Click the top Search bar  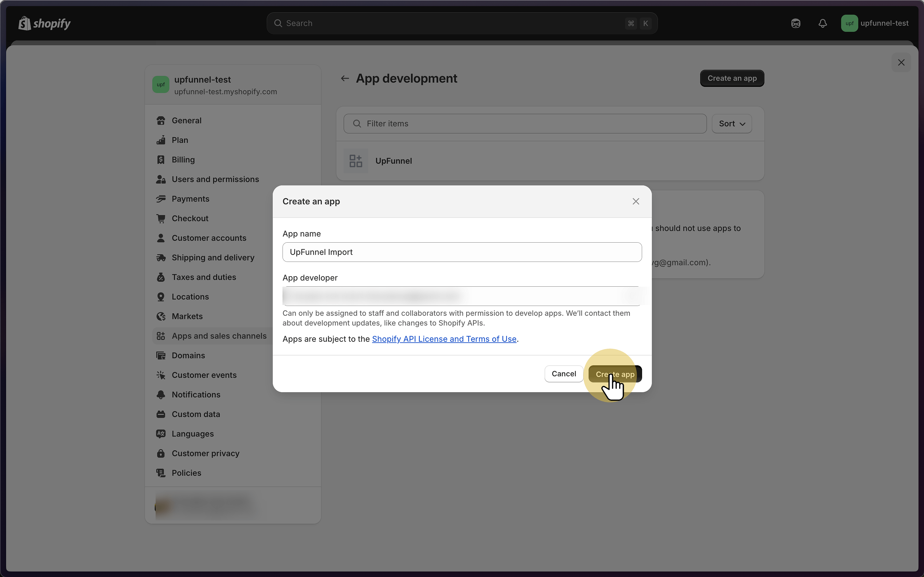[461, 23]
